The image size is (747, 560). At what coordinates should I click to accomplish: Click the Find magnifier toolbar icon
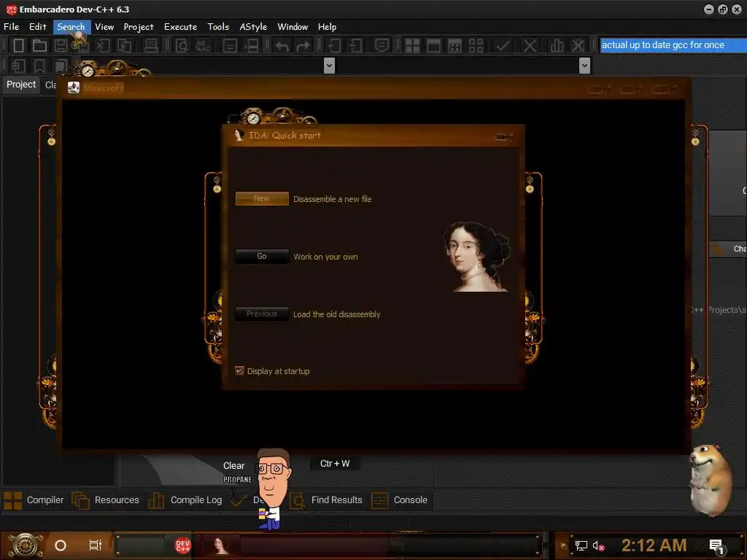click(x=182, y=46)
